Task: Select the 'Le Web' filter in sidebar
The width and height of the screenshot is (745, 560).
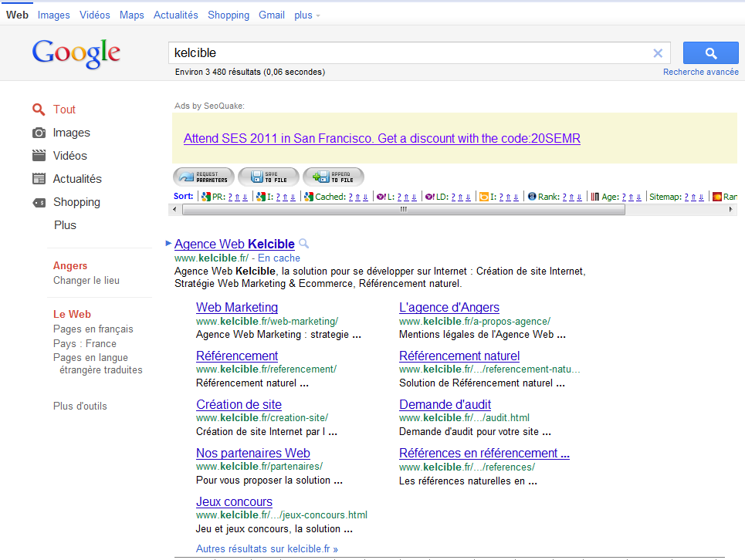Action: coord(73,315)
